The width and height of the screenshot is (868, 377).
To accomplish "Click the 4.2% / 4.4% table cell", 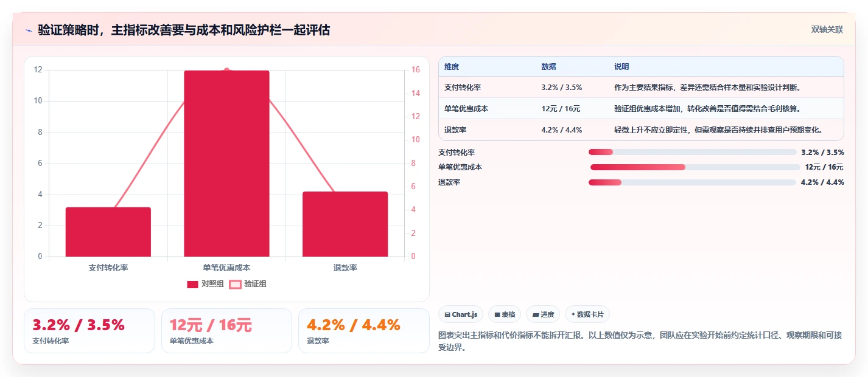I will click(x=562, y=130).
